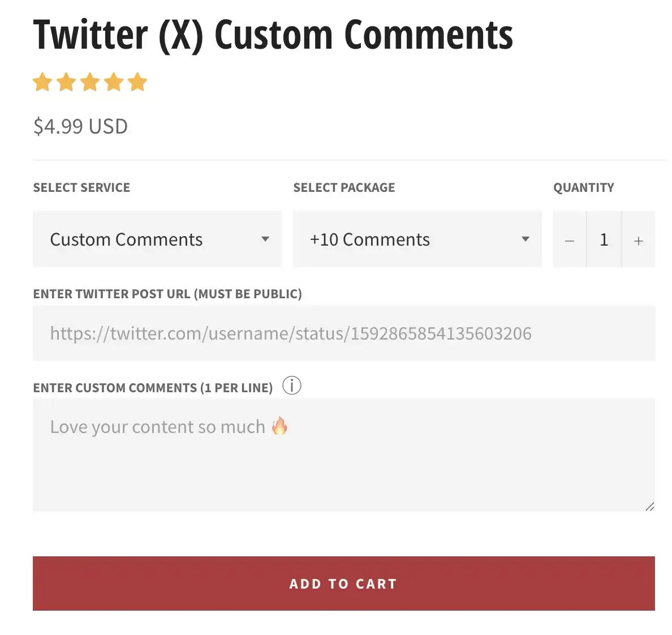Image resolution: width=672 pixels, height=635 pixels.
Task: Click the Twitter (X) Custom Comments heading
Action: pyautogui.click(x=273, y=35)
